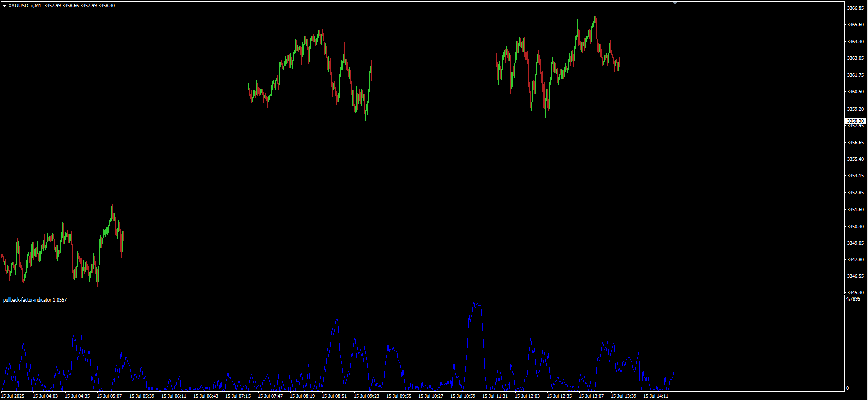
Task: Click the indicator scale maximum 4.7895
Action: (x=853, y=299)
